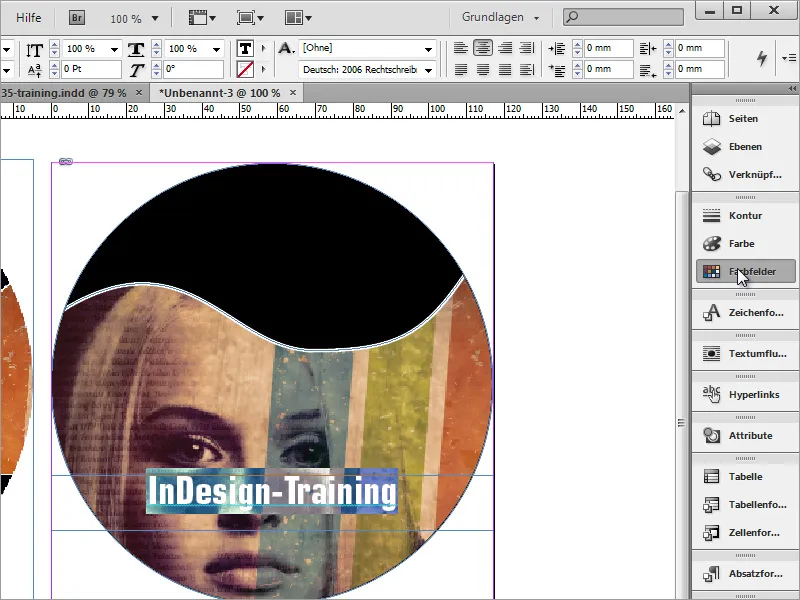Screen dimensions: 800x600
Task: Close the 35-training.indd tab
Action: [x=139, y=92]
